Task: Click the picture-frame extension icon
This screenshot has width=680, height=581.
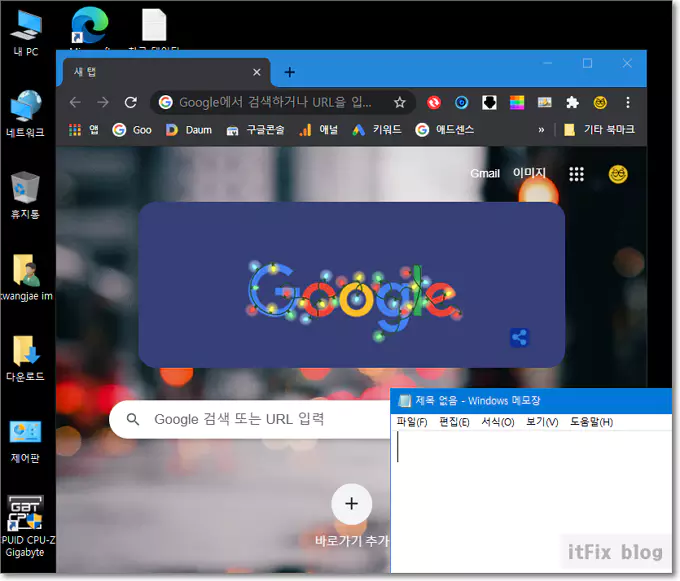Action: pos(545,102)
